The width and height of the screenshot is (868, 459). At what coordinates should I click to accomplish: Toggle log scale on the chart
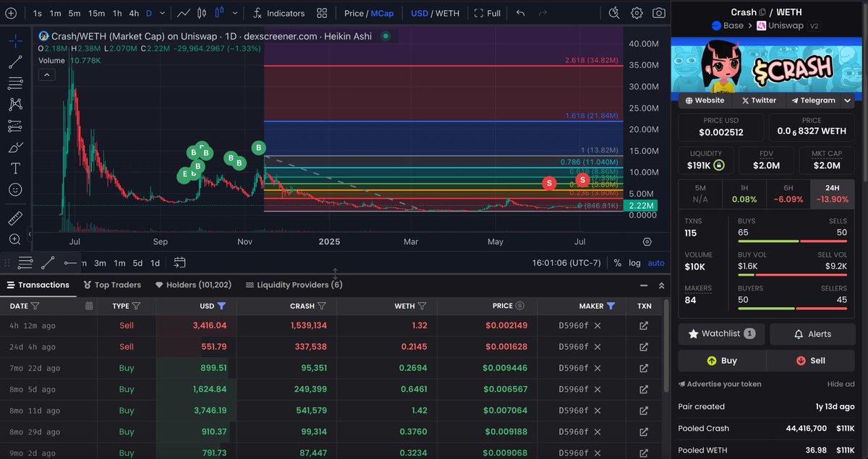coord(634,262)
